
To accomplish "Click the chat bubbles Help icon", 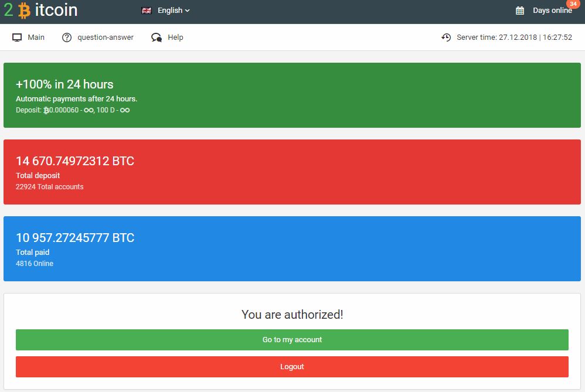I will [157, 38].
